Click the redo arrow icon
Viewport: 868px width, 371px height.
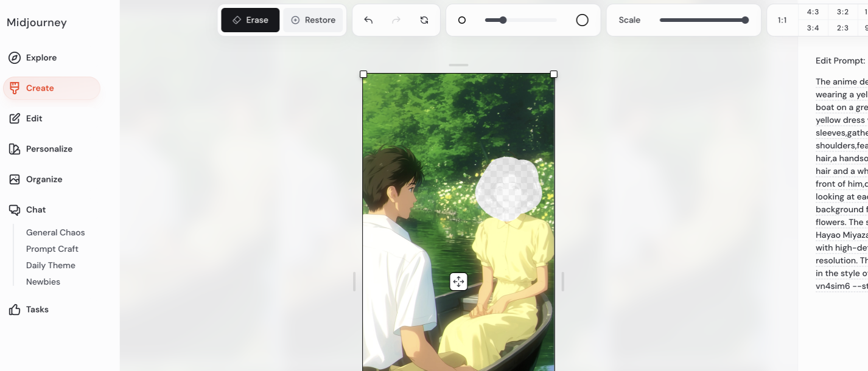click(396, 20)
